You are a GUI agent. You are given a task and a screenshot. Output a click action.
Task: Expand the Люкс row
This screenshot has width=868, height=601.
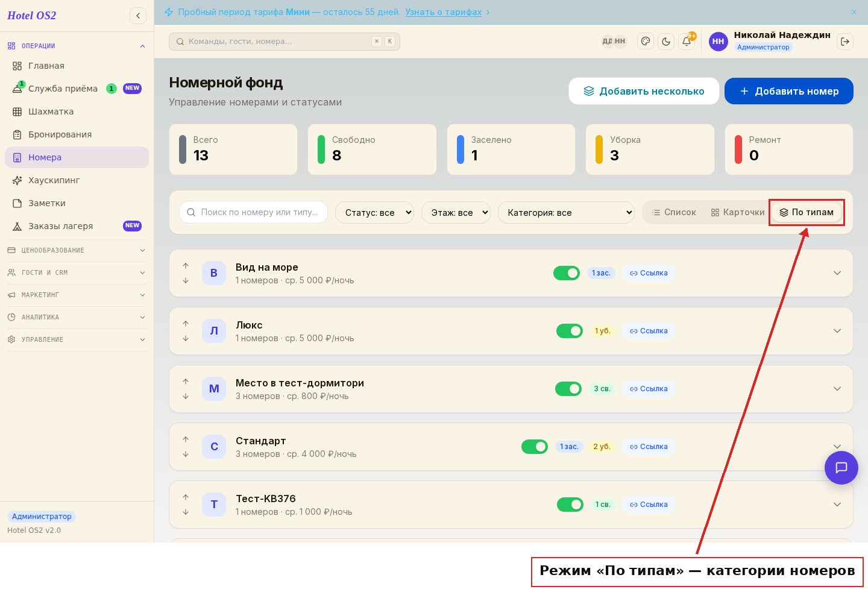click(x=837, y=331)
